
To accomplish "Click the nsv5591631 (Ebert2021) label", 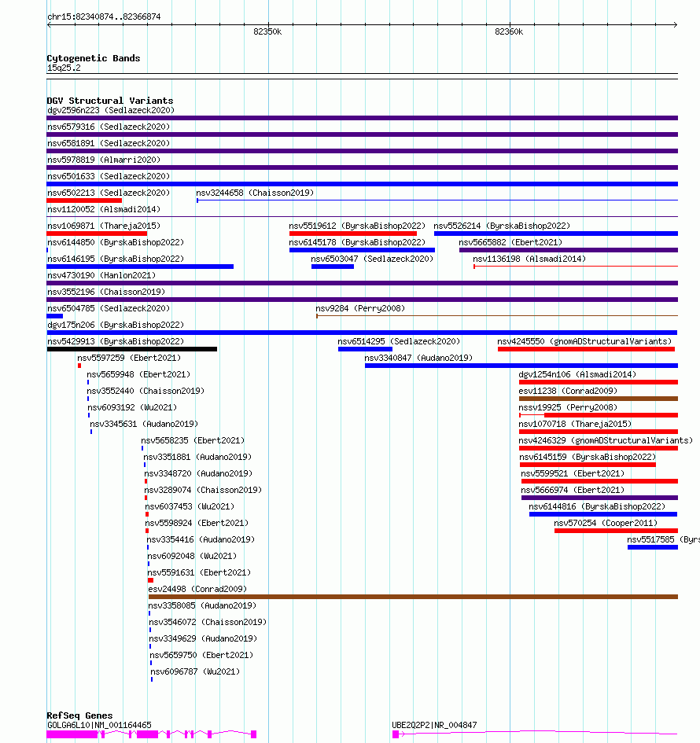I will coord(199,573).
